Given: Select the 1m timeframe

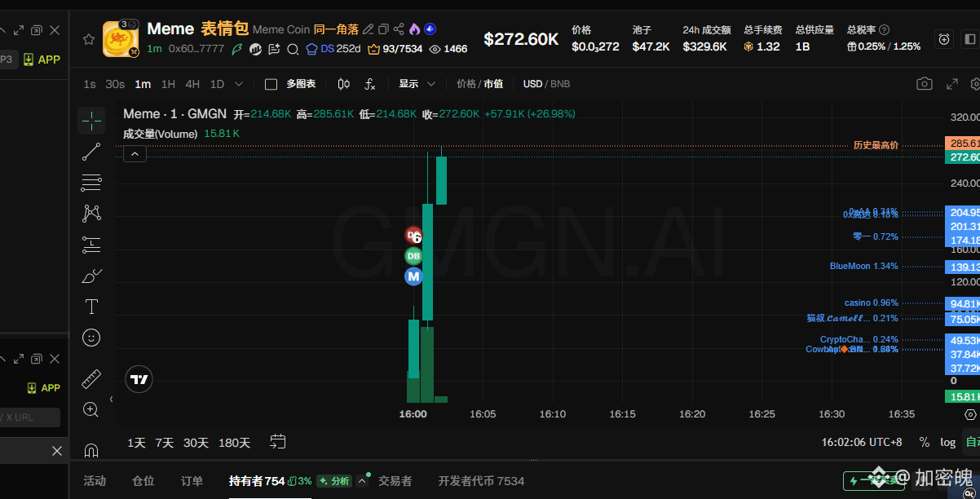Looking at the screenshot, I should (143, 84).
